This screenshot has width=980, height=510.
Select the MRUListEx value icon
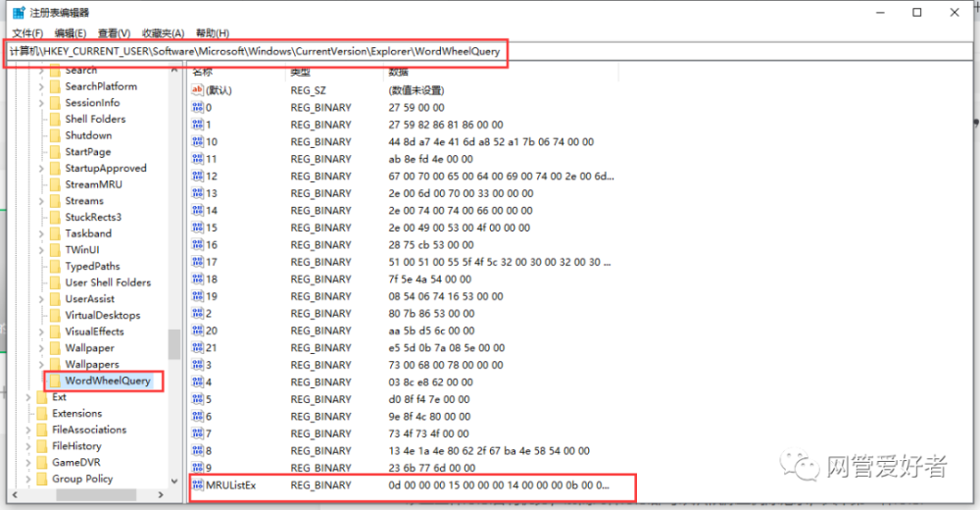(x=198, y=484)
